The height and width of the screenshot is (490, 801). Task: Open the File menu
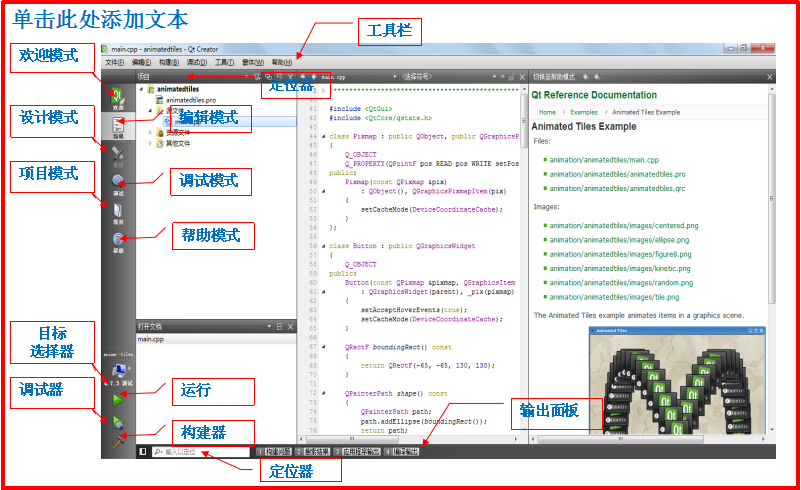click(114, 62)
